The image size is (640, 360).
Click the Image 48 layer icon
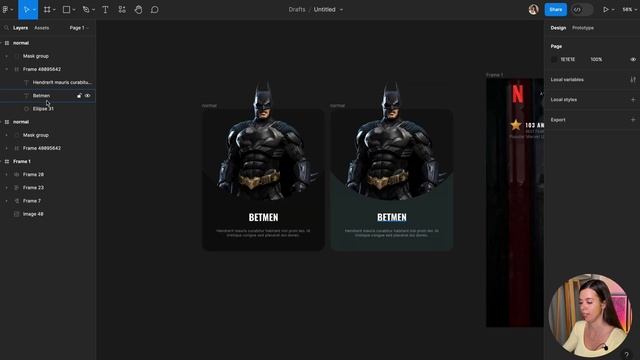pos(17,214)
